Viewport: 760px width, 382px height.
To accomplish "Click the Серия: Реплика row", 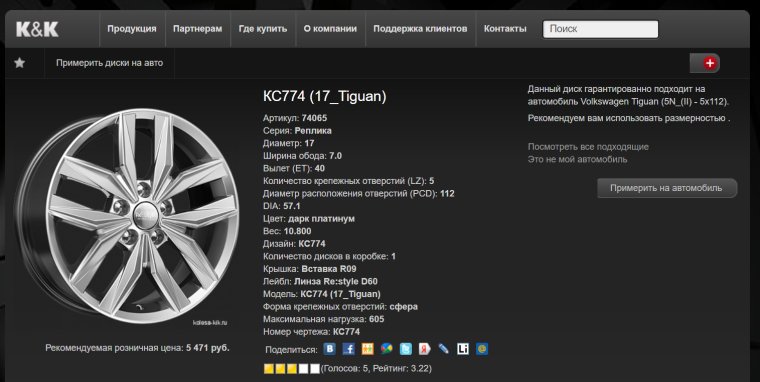I will (x=298, y=130).
